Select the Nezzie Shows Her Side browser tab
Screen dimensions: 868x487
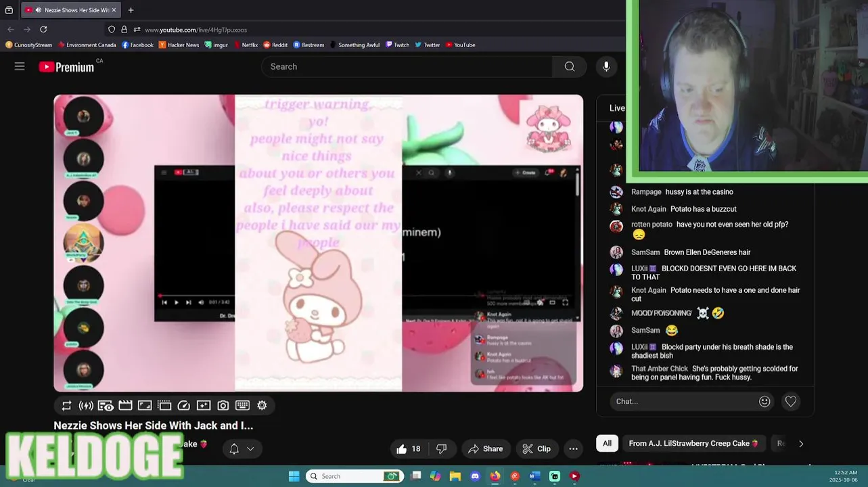tap(71, 10)
